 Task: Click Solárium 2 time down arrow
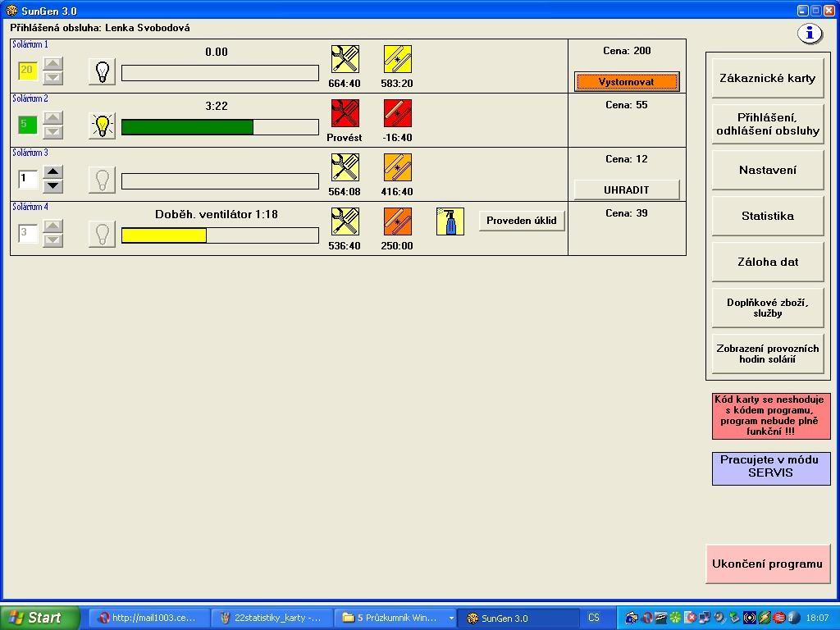coord(52,132)
